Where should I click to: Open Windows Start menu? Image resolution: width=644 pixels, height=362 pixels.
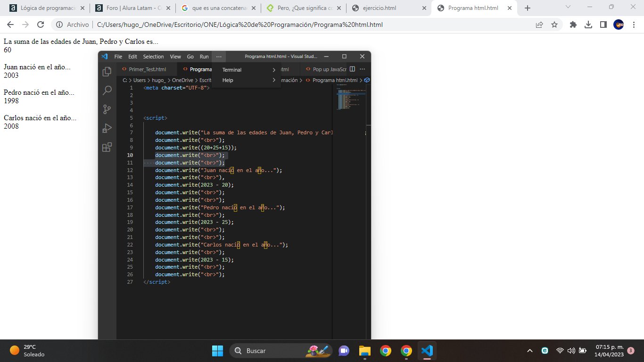pos(217,351)
